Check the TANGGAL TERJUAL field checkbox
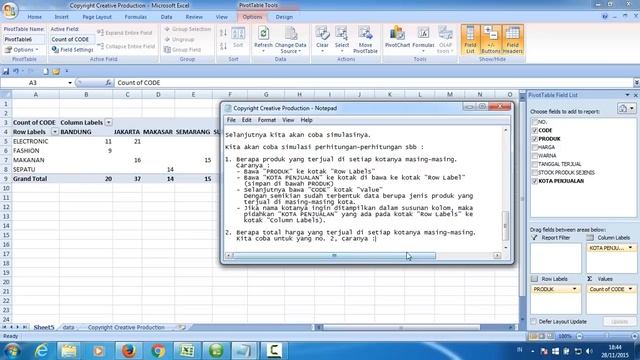 pyautogui.click(x=535, y=164)
